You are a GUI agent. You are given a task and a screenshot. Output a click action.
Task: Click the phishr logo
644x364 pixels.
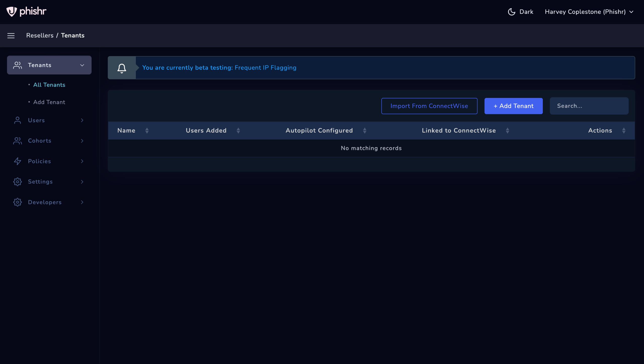point(26,11)
